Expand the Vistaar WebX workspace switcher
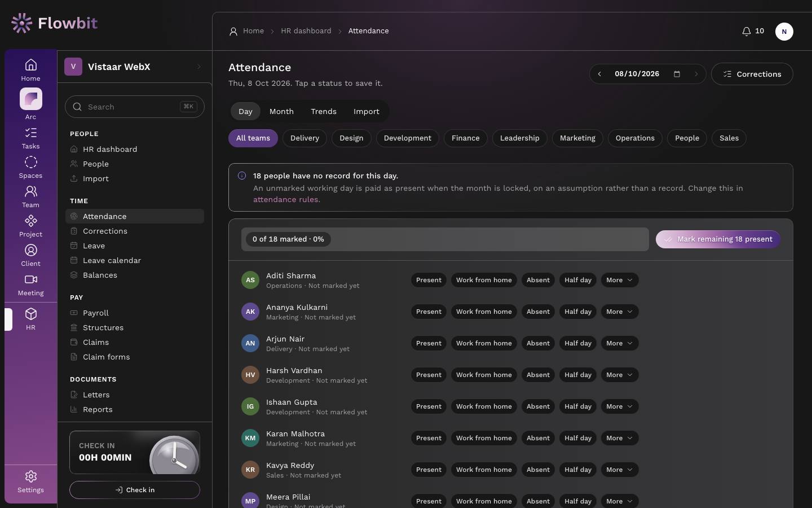The height and width of the screenshot is (508, 812). (134, 67)
